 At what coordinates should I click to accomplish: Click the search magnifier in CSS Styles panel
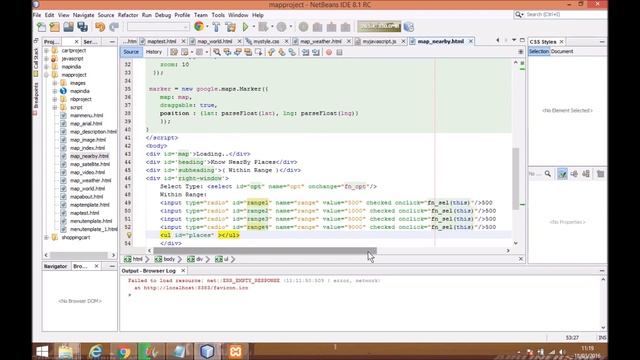pos(548,174)
